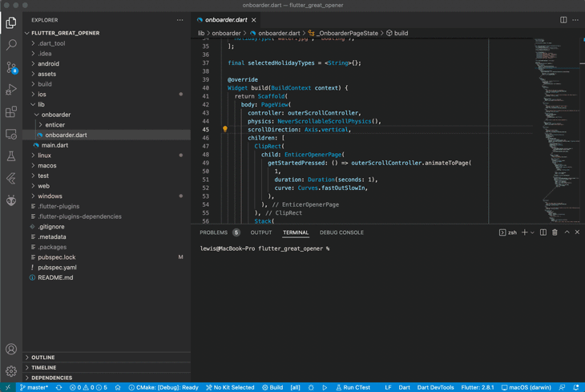Open the new terminal launch profile dropdown
Screen dimensions: 585x392
click(532, 232)
